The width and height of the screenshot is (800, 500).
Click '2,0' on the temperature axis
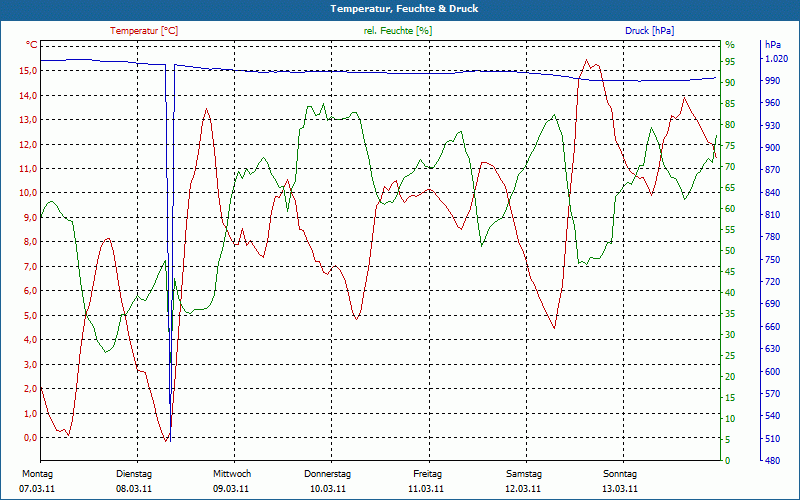click(30, 389)
